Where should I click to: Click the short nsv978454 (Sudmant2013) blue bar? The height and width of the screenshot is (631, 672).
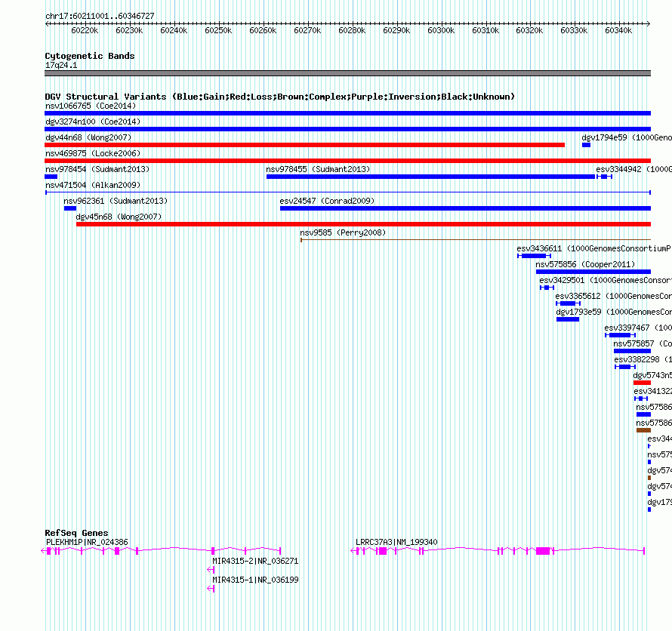coord(51,177)
